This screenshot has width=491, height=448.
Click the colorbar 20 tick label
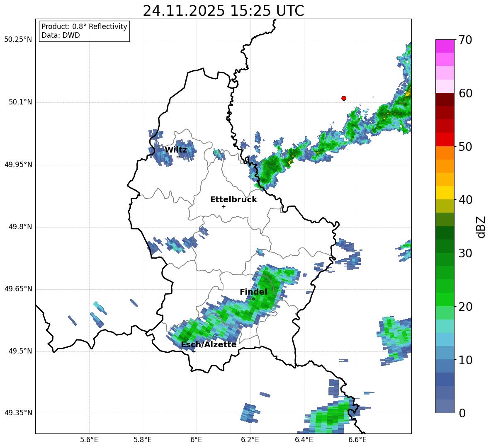tap(465, 307)
